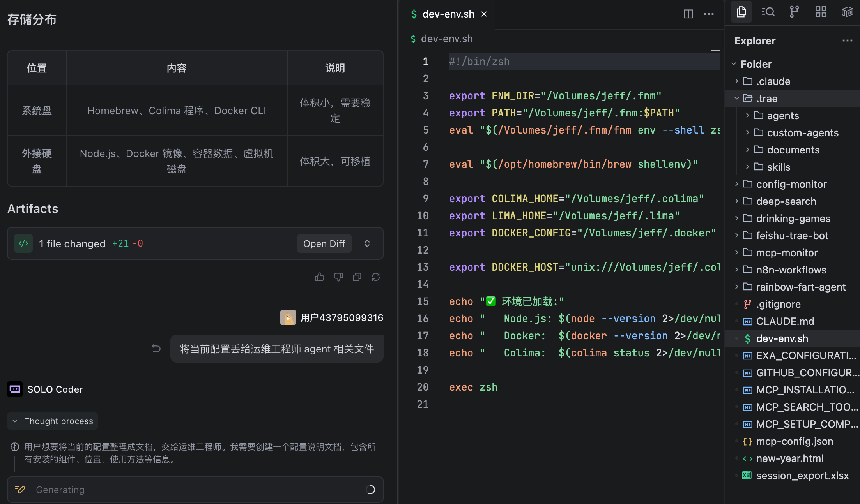Open the Source Control branch icon
Screen dimensions: 860x504
pyautogui.click(x=794, y=12)
